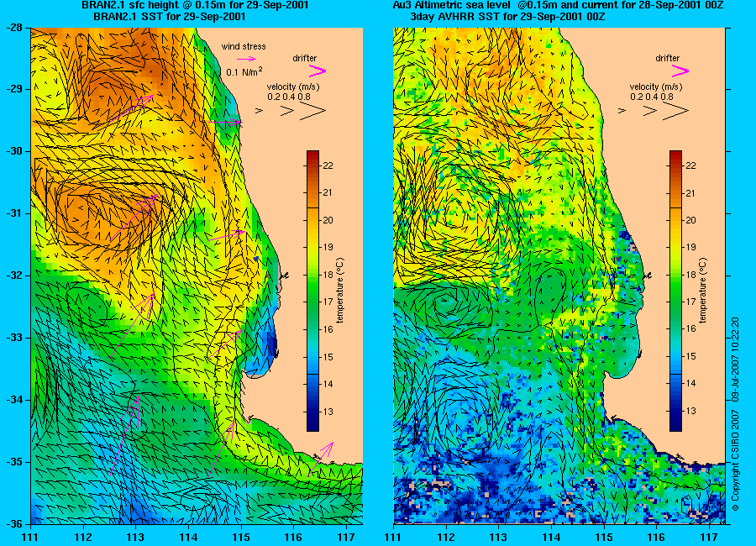The image size is (756, 546).
Task: Click the '20' tick label on the BRAN2.1 colorbar
Action: 328,220
